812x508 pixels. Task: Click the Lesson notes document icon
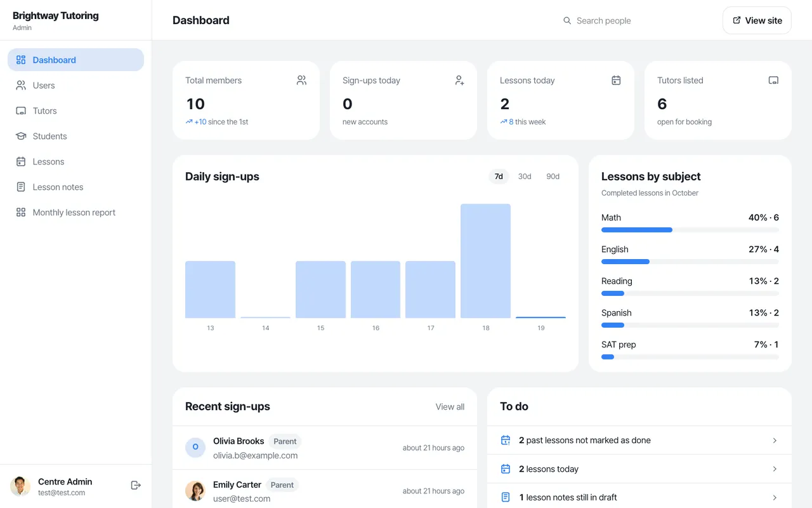click(21, 187)
